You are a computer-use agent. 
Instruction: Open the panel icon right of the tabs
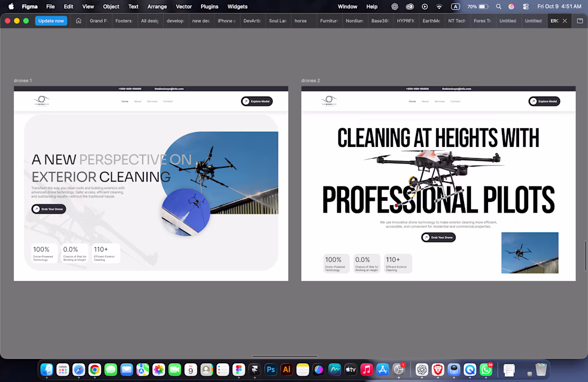click(x=580, y=21)
